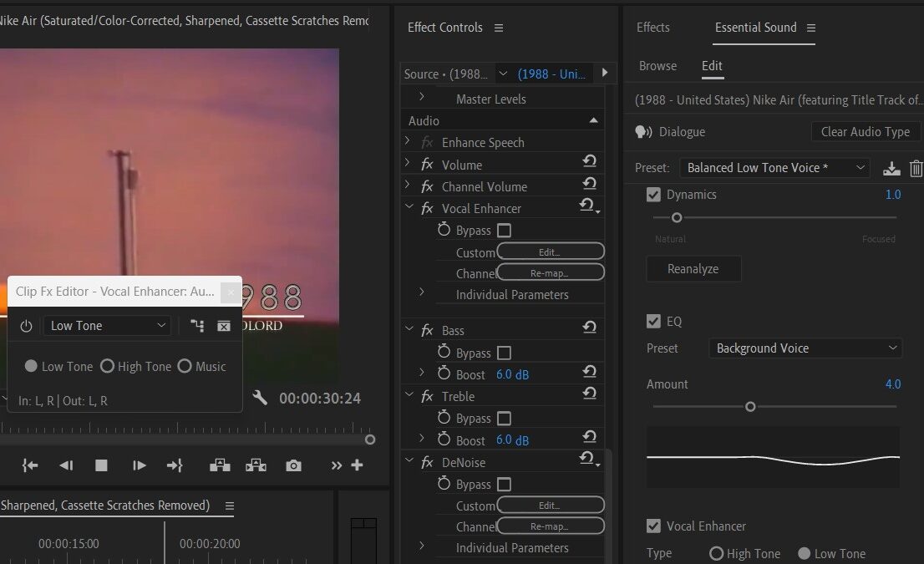The width and height of the screenshot is (924, 564).
Task: Step forward one frame in monitor
Action: 139,465
